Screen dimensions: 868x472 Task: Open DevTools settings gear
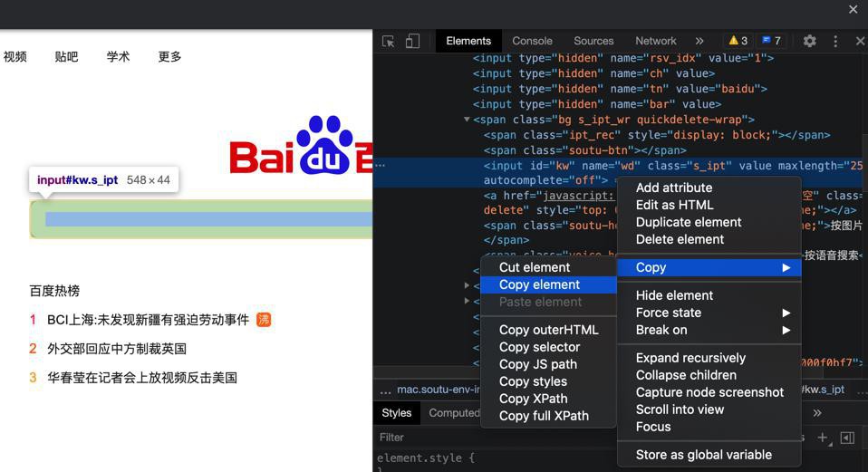(x=809, y=41)
